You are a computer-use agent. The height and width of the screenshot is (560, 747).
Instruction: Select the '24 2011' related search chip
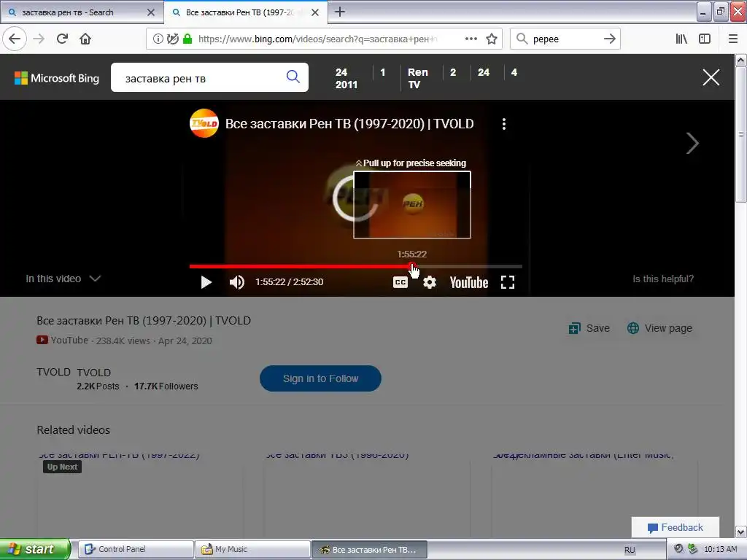346,78
